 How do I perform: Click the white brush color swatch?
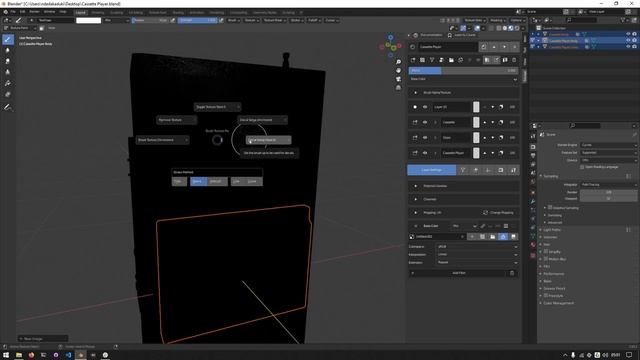[89, 20]
